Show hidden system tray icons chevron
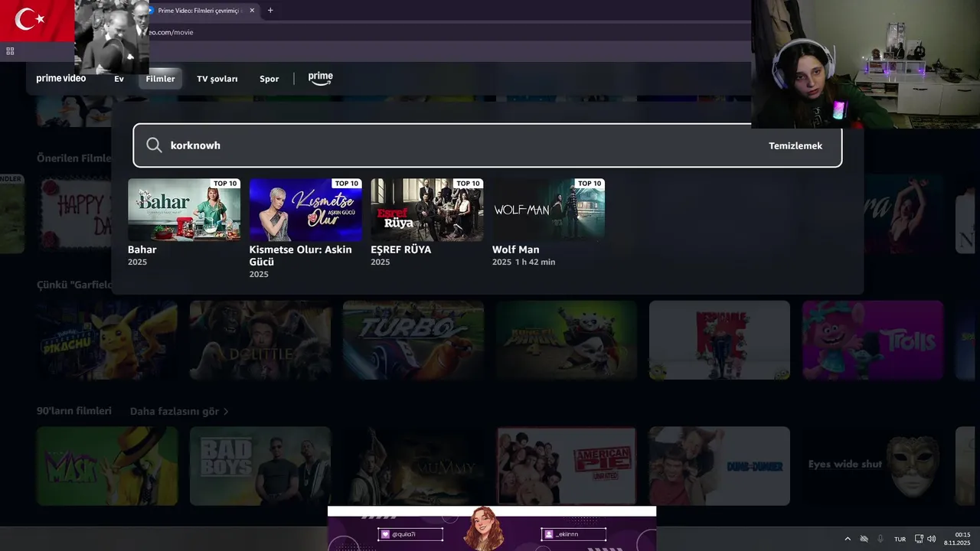 (848, 539)
